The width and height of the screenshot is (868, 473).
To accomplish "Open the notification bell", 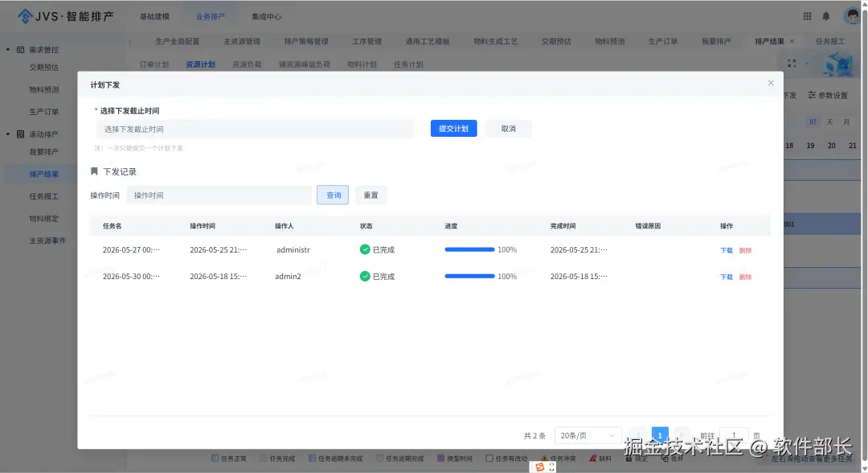I will click(826, 17).
